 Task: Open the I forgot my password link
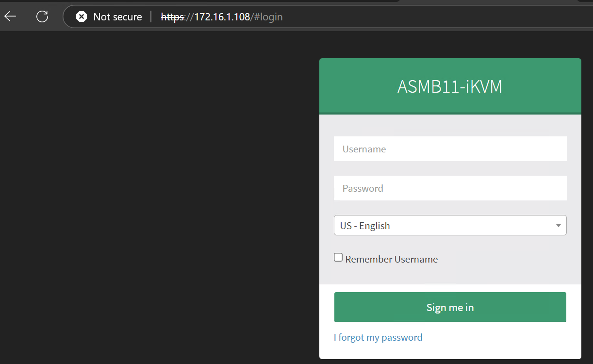click(378, 337)
